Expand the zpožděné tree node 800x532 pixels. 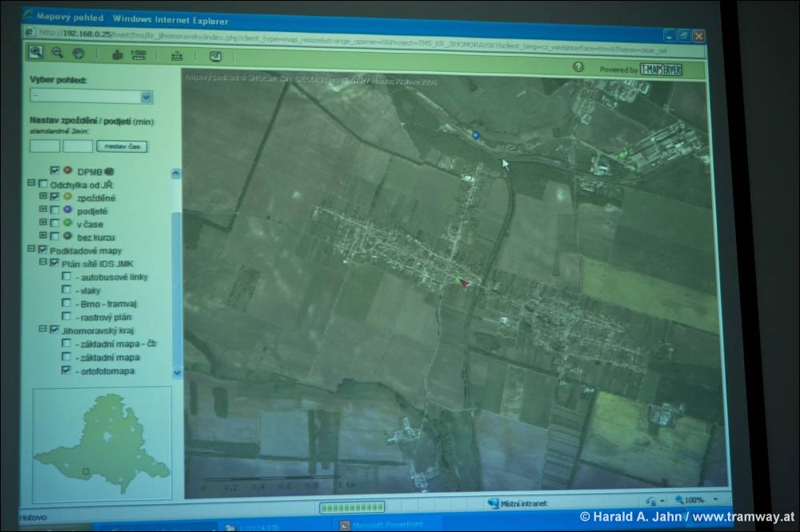(43, 196)
